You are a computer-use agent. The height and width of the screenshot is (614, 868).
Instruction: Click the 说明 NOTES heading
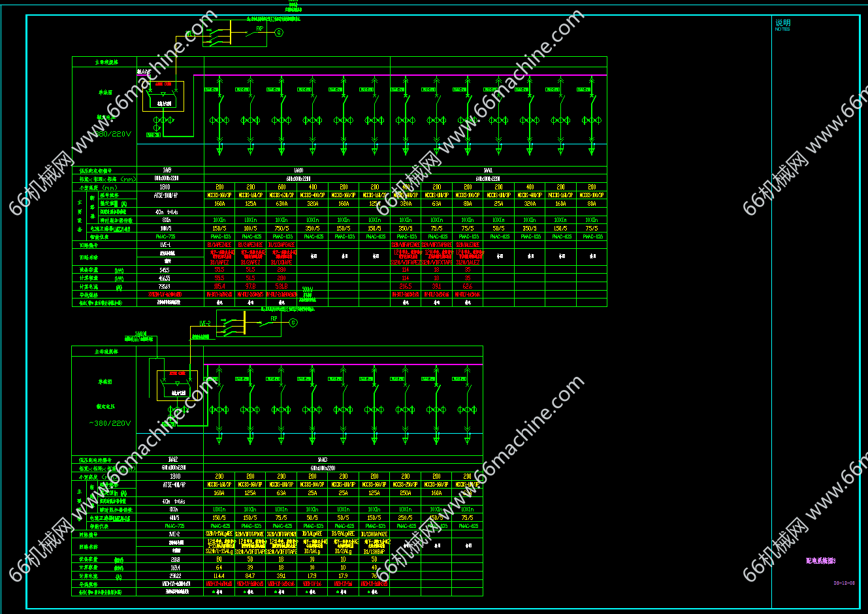(x=782, y=24)
